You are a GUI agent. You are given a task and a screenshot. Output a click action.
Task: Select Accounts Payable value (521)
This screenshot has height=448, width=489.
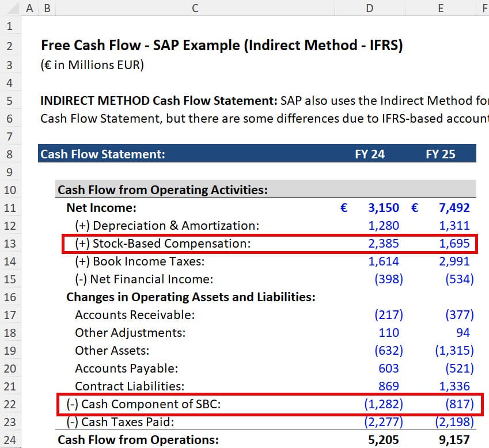tap(460, 369)
